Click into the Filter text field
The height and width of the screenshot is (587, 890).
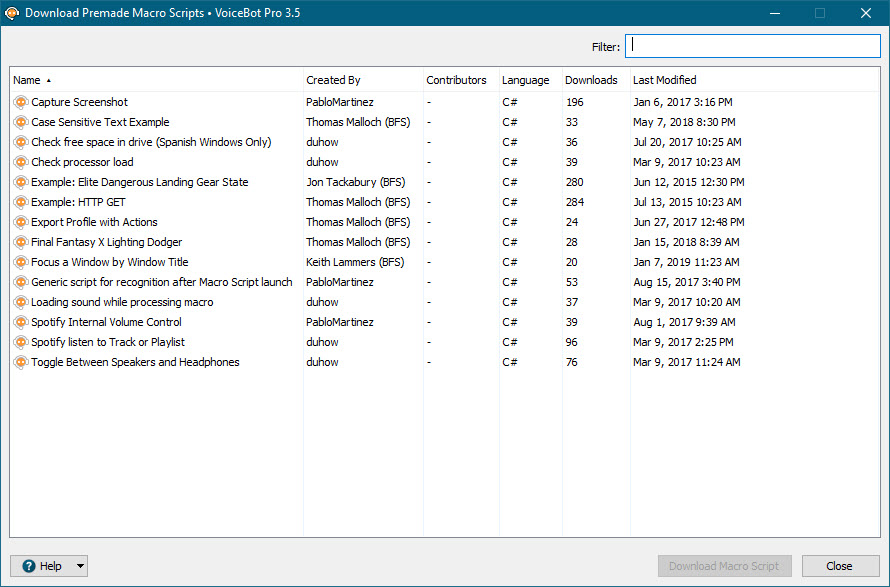(753, 46)
